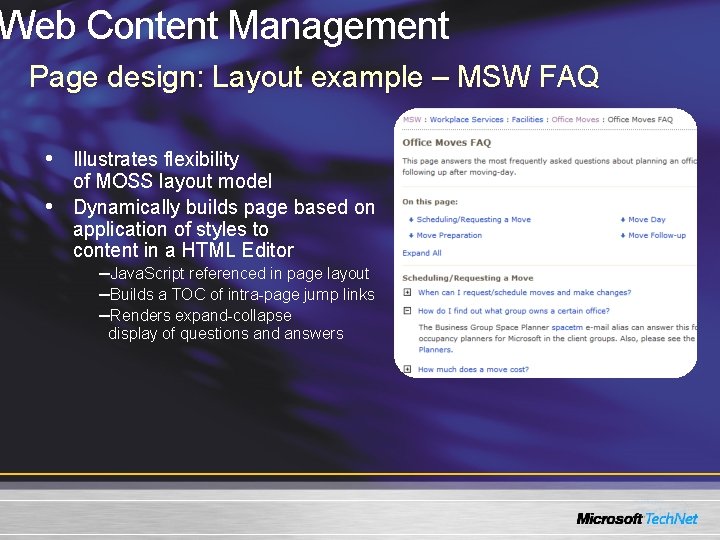Open the Workplace Services breadcrumb link
The height and width of the screenshot is (540, 720).
point(467,119)
